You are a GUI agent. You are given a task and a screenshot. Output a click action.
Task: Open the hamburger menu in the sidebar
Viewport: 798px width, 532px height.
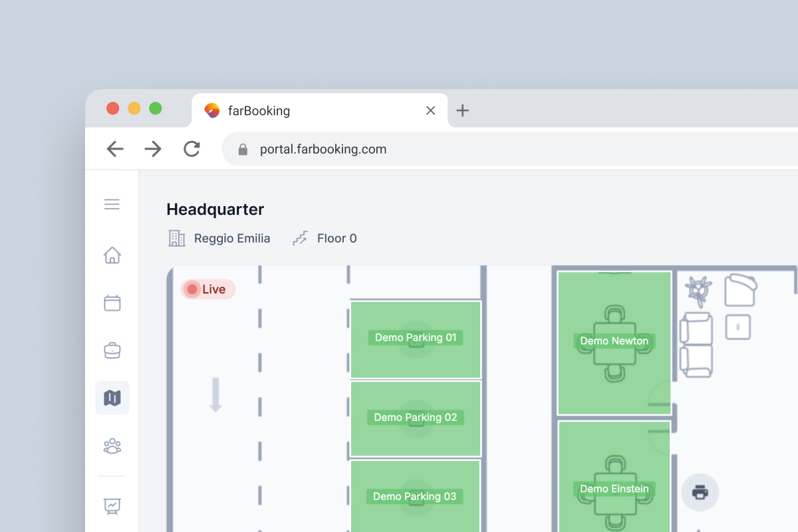pos(112,204)
